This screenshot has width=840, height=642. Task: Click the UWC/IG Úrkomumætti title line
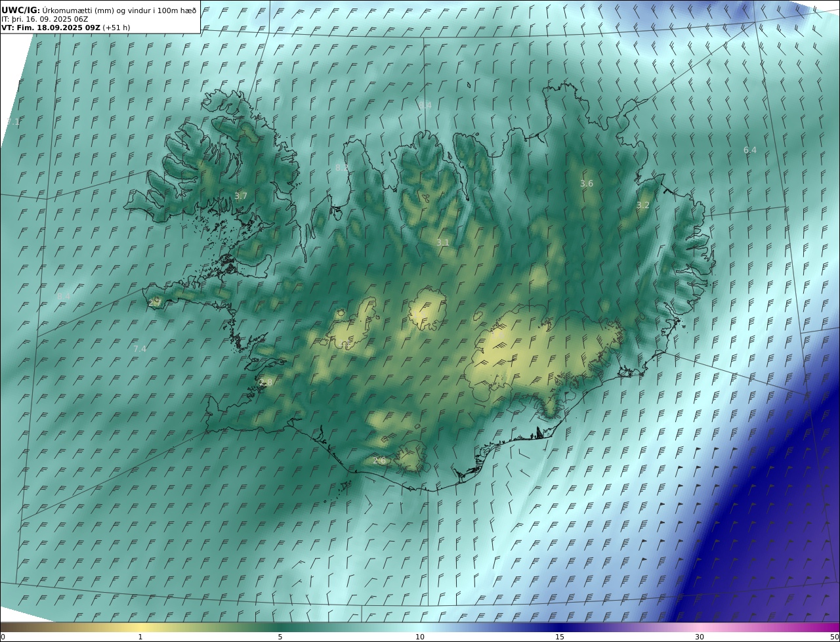(x=99, y=10)
